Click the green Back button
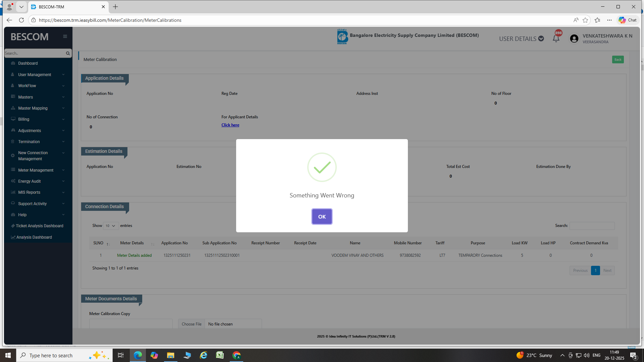Image resolution: width=644 pixels, height=362 pixels. (x=618, y=60)
